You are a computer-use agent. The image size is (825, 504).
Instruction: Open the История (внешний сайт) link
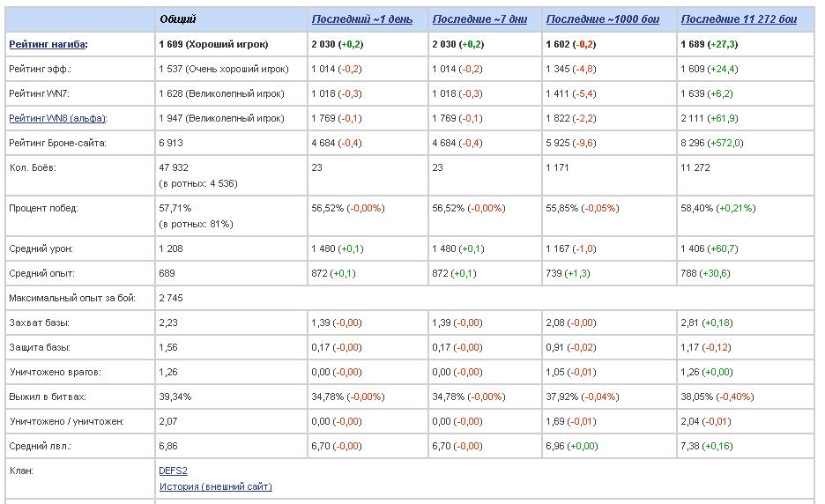(215, 486)
